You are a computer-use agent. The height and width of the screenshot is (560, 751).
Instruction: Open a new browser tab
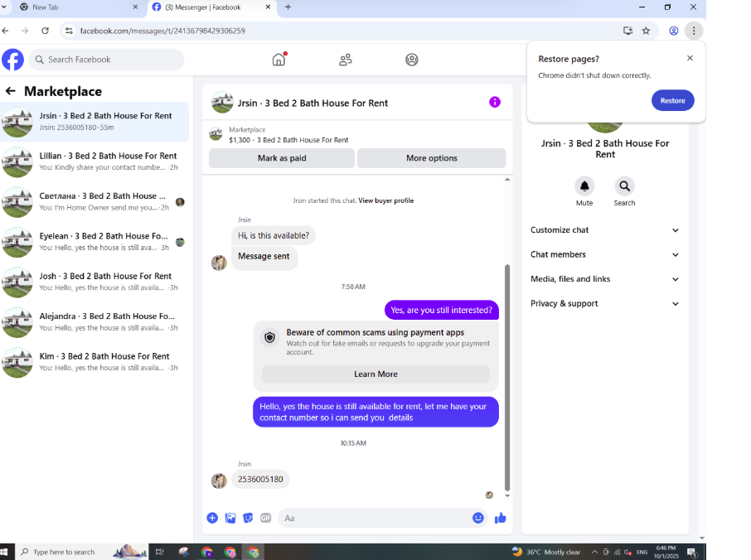[x=288, y=7]
